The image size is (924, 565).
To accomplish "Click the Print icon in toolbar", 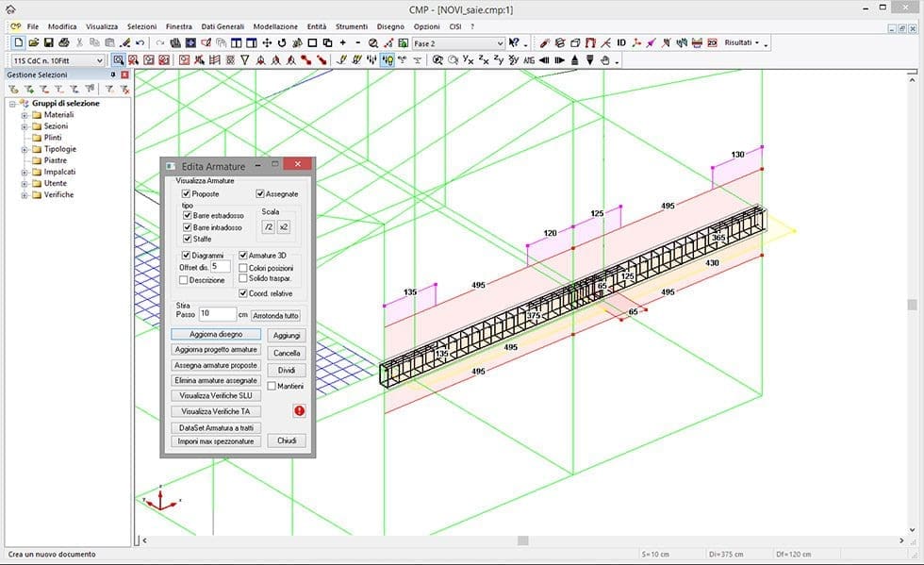I will pyautogui.click(x=63, y=43).
